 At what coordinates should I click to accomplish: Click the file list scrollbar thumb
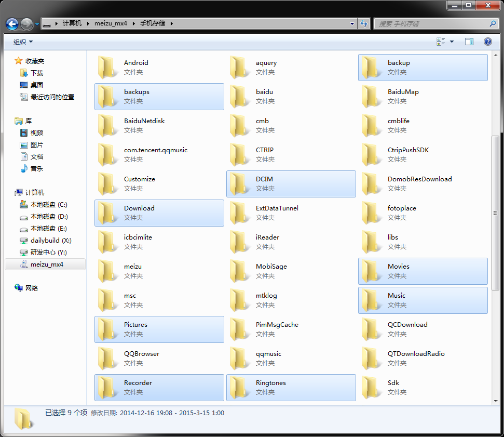click(495, 213)
